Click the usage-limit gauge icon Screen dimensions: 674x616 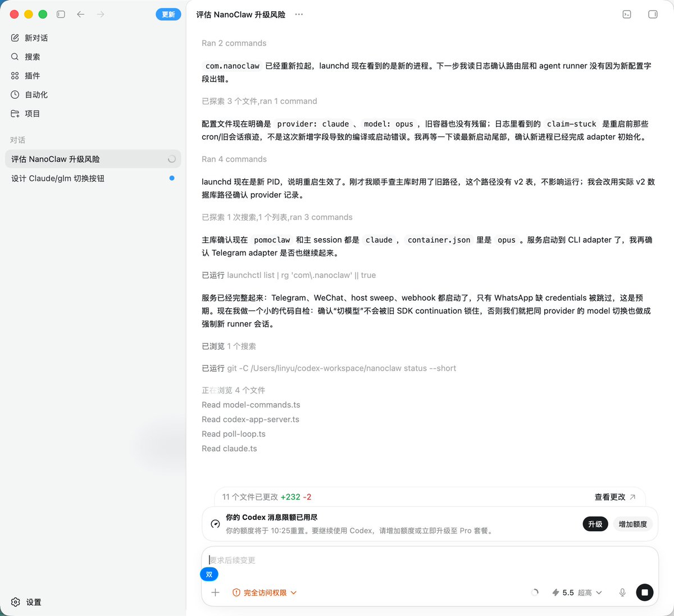(215, 524)
